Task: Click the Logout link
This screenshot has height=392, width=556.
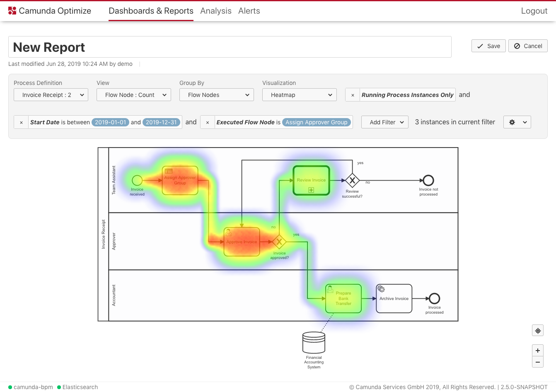Action: pyautogui.click(x=534, y=11)
